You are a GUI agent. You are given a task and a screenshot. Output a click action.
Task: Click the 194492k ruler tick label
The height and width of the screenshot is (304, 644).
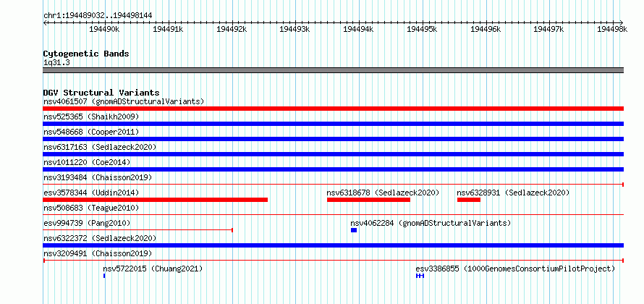(x=232, y=29)
